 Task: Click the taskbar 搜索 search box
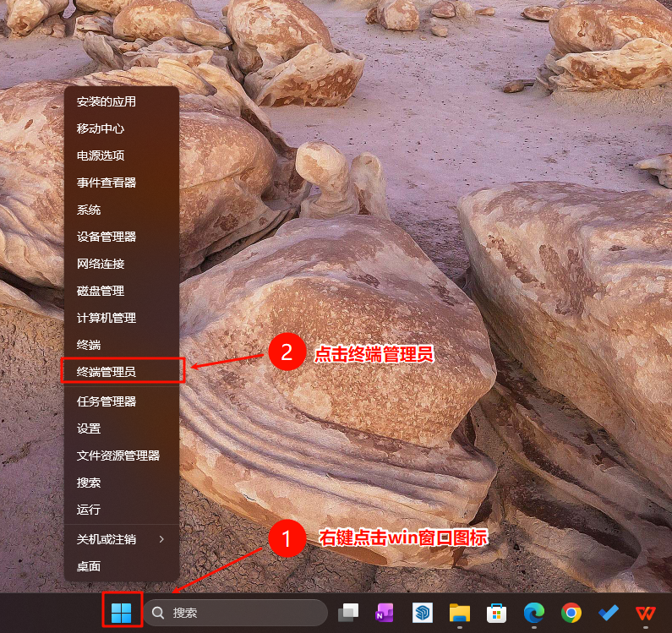click(237, 613)
